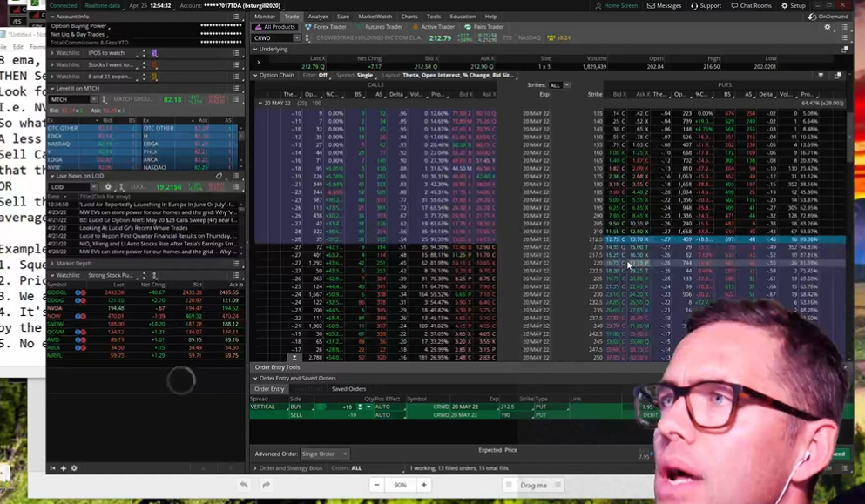
Task: Open the Live News gear settings
Action: point(108,187)
